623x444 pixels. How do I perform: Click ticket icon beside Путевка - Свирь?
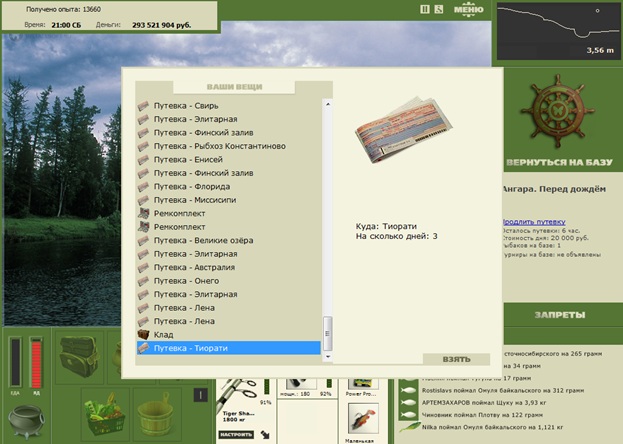click(143, 106)
